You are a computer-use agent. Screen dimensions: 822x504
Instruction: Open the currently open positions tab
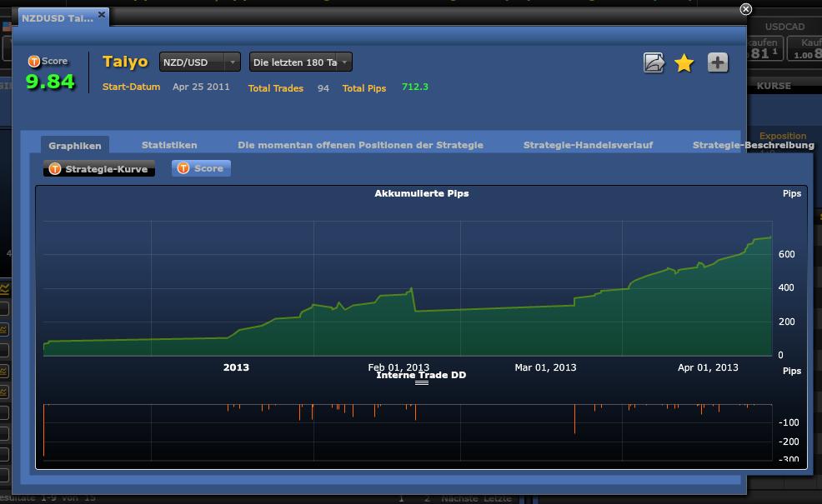point(360,145)
